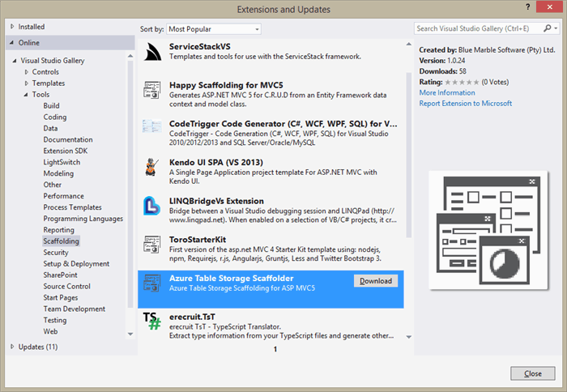Collapse the Tools tree node
This screenshot has height=392, width=567.
pyautogui.click(x=26, y=95)
